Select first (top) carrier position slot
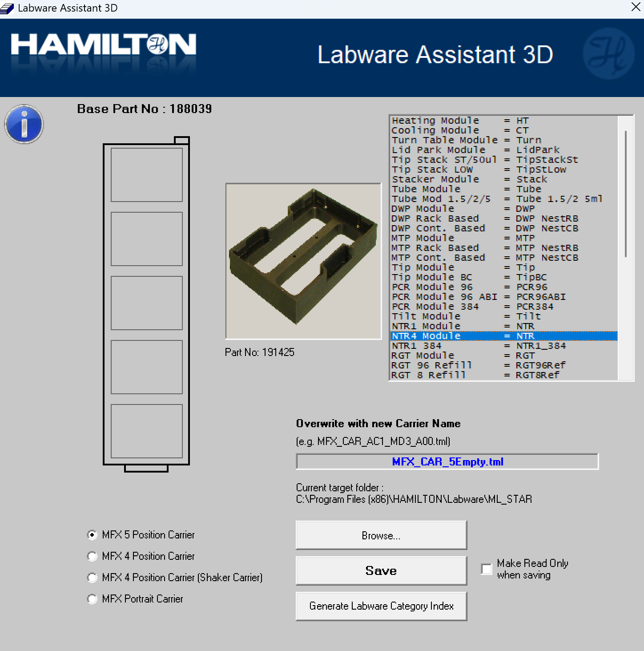 click(147, 175)
